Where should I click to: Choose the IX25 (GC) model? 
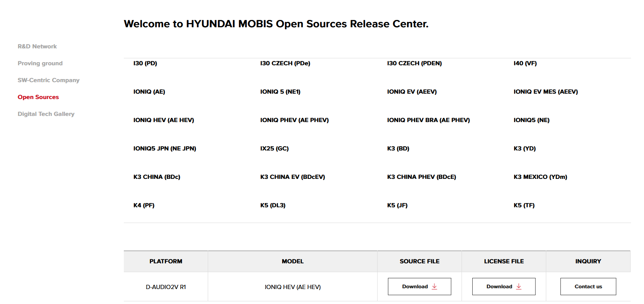click(274, 149)
